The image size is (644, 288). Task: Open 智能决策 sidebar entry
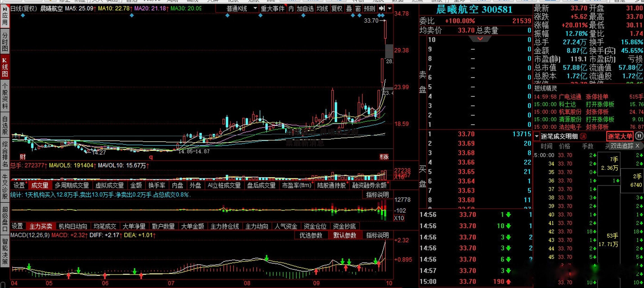(x=5, y=251)
